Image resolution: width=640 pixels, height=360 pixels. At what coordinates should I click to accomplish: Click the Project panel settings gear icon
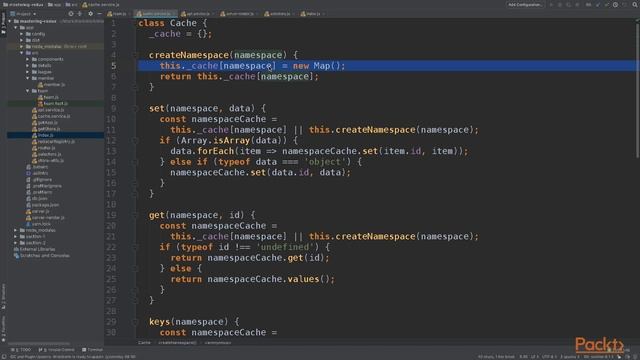[90, 13]
